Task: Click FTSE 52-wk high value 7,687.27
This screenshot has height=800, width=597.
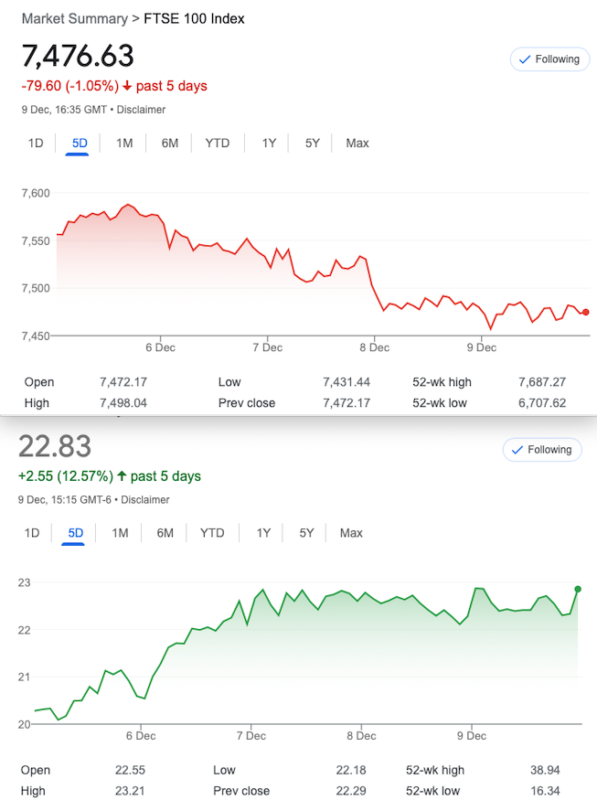Action: tap(542, 382)
